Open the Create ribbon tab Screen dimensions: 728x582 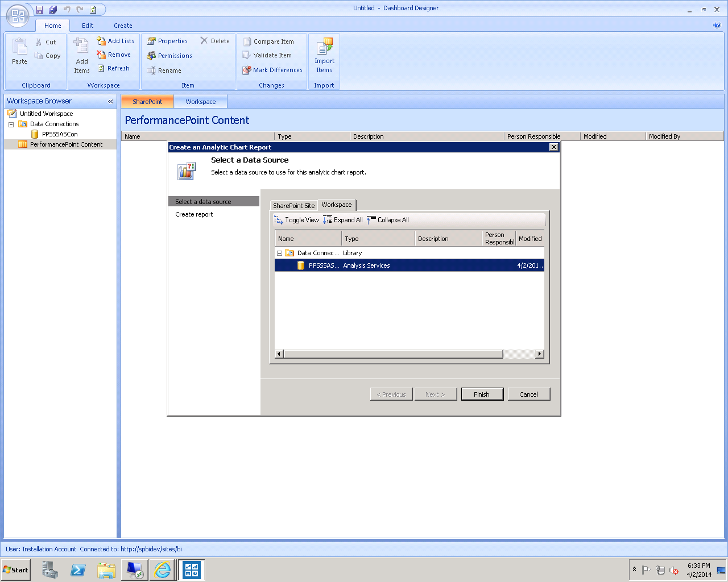123,26
